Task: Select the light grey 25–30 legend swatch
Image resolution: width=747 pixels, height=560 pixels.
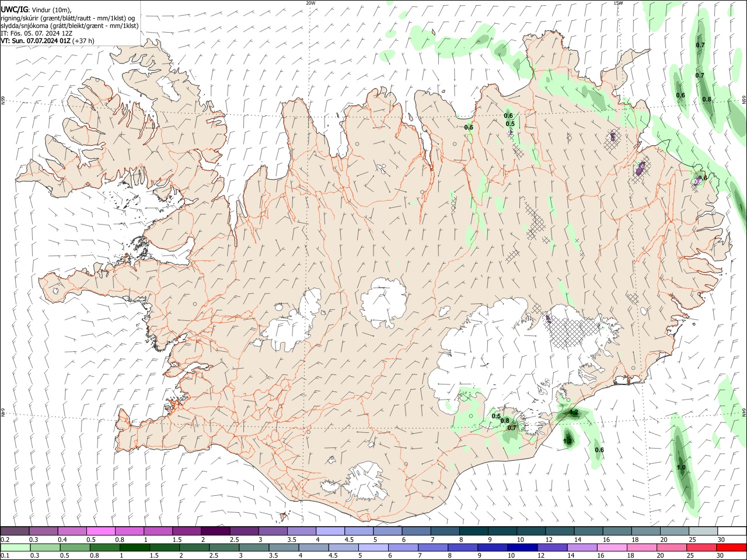Action: (703, 531)
